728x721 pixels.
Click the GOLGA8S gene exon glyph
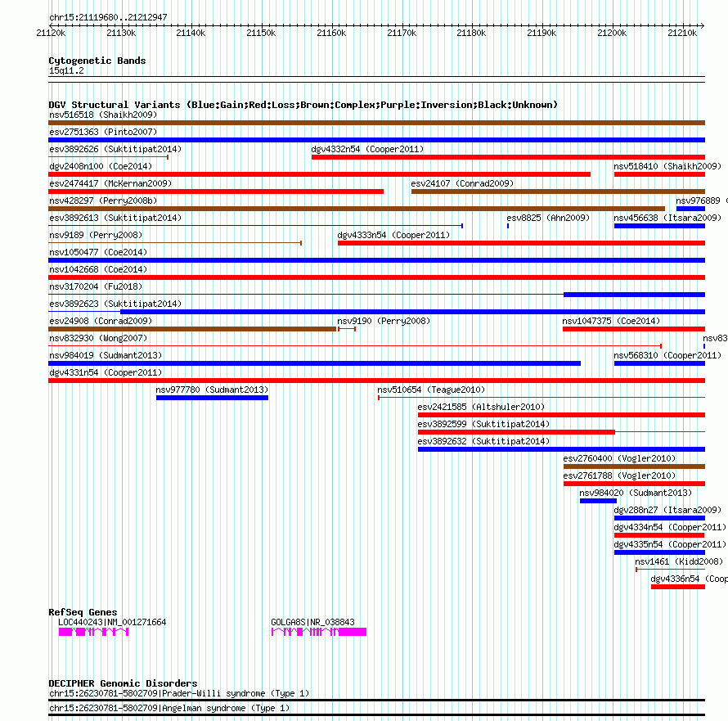pos(319,632)
